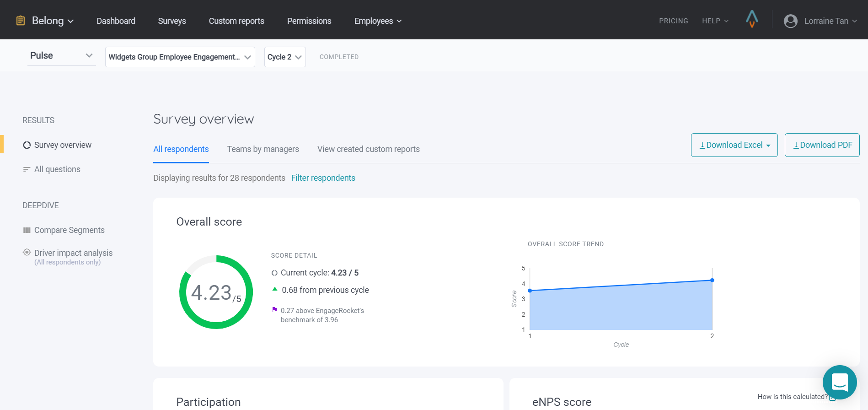Open the chat support widget

click(839, 382)
